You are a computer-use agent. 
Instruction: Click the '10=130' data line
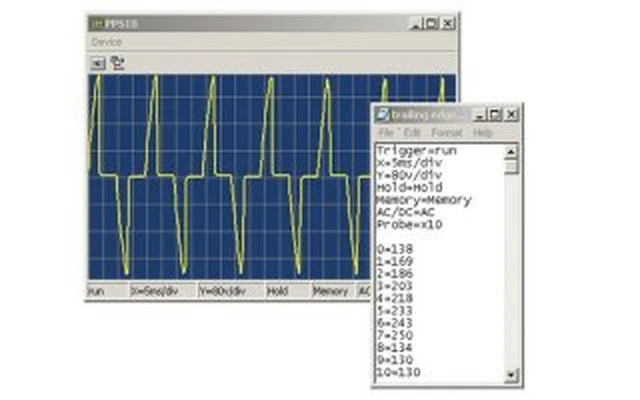pos(398,372)
